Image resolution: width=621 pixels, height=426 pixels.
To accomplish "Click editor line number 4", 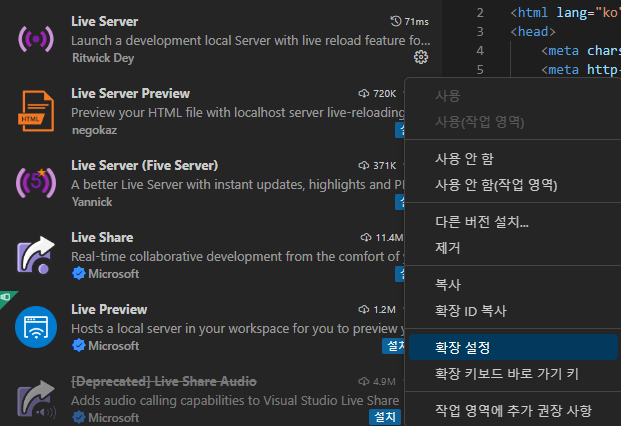I will pos(480,51).
